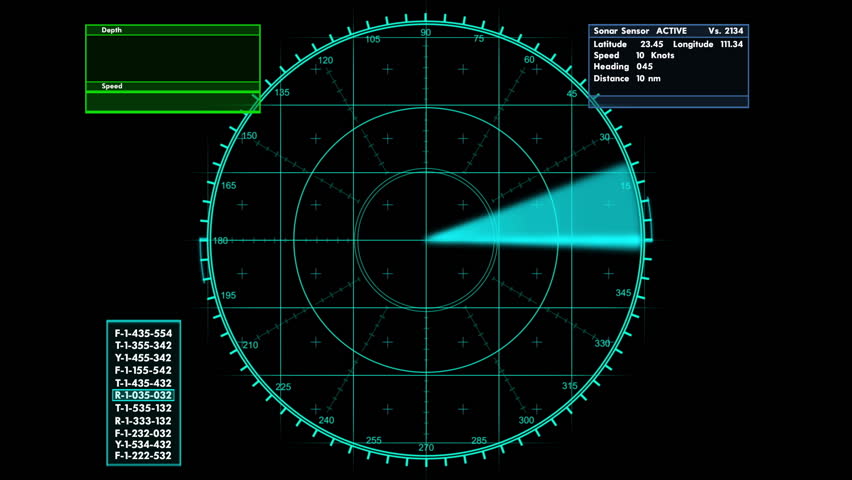Click the 135 degree bearing label
Viewport: 852px width, 480px height.
pyautogui.click(x=282, y=92)
